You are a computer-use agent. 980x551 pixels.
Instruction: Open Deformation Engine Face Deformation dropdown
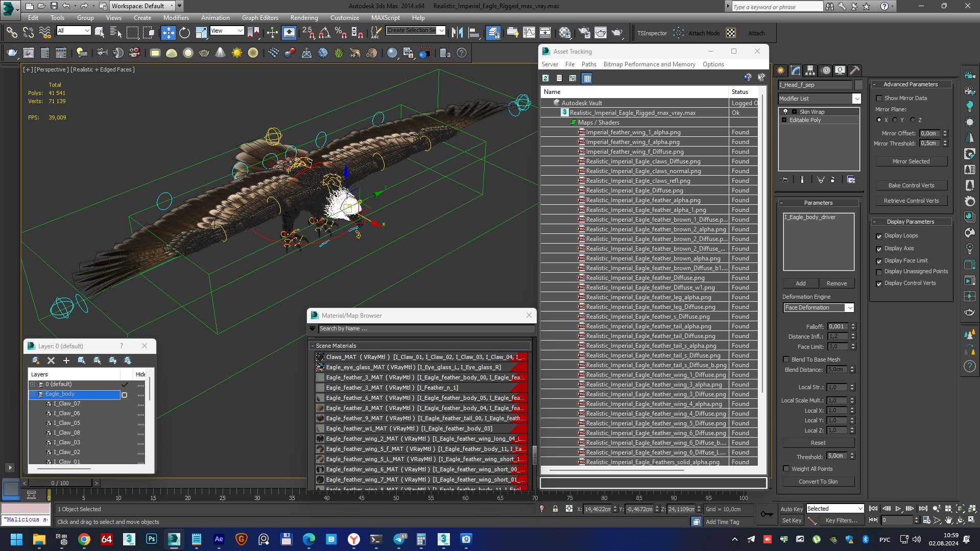(x=819, y=307)
